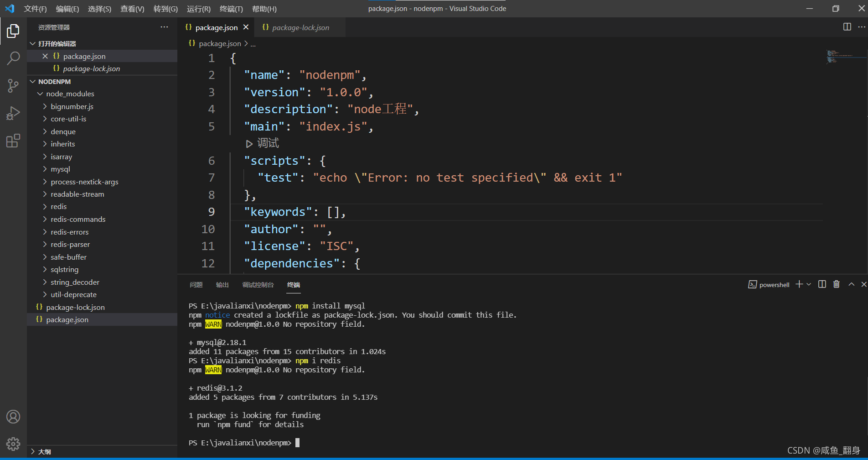Screen dimensions: 868x460
Task: Open the 编辑(E) menu
Action: point(67,9)
